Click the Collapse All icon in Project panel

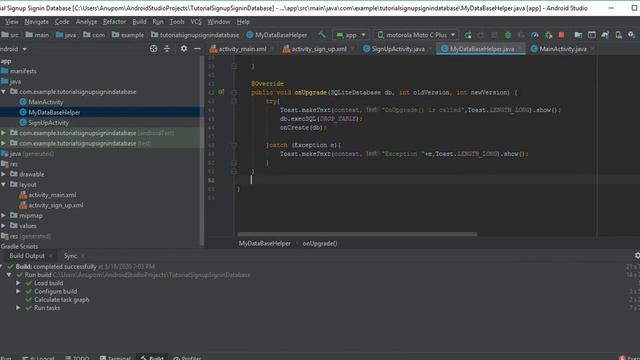167,49
